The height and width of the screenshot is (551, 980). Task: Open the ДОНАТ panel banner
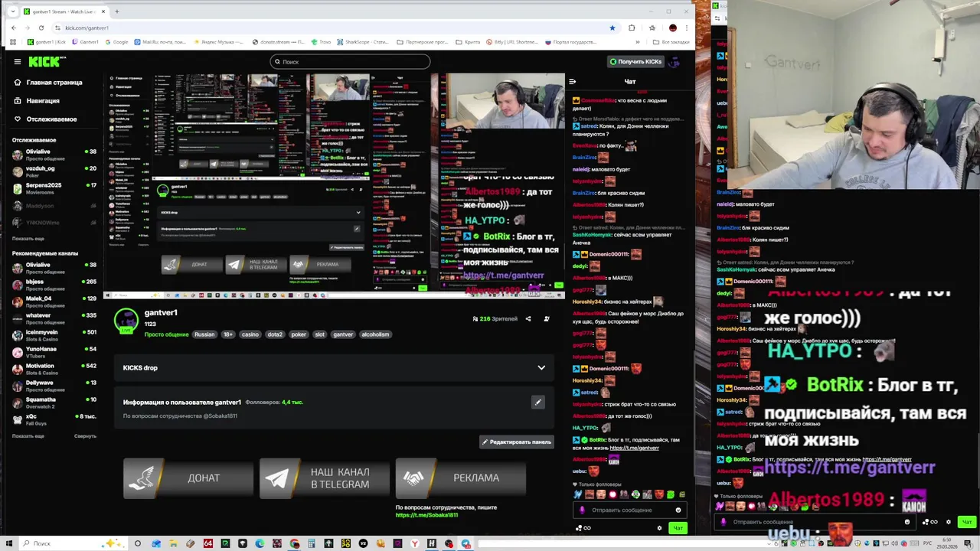point(188,478)
